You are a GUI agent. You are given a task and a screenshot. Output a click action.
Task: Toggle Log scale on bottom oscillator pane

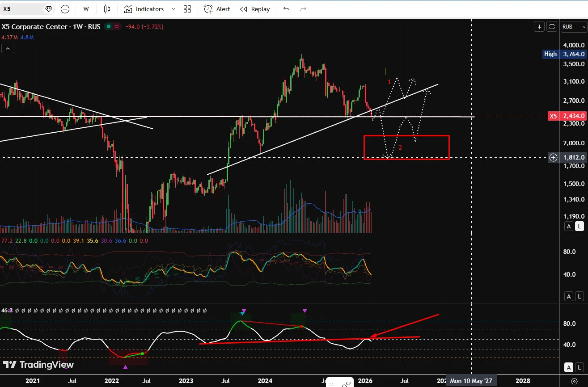(580, 368)
